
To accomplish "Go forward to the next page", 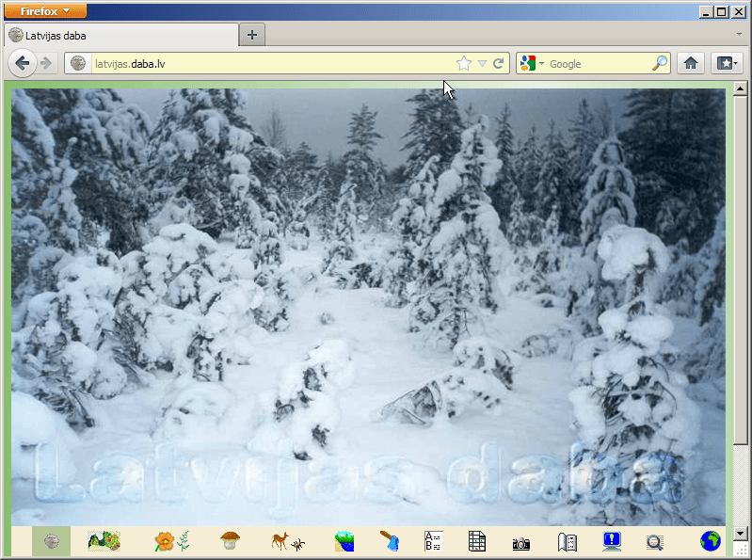I will click(x=46, y=63).
